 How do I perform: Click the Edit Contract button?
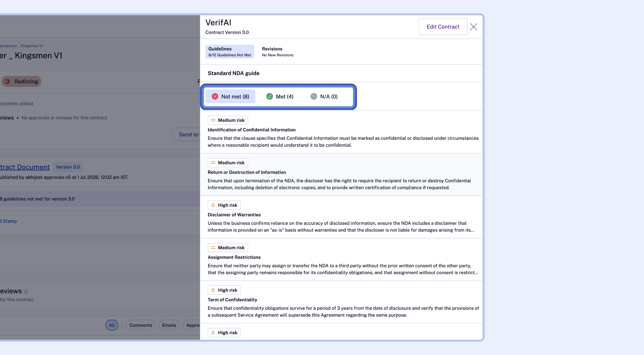point(443,27)
